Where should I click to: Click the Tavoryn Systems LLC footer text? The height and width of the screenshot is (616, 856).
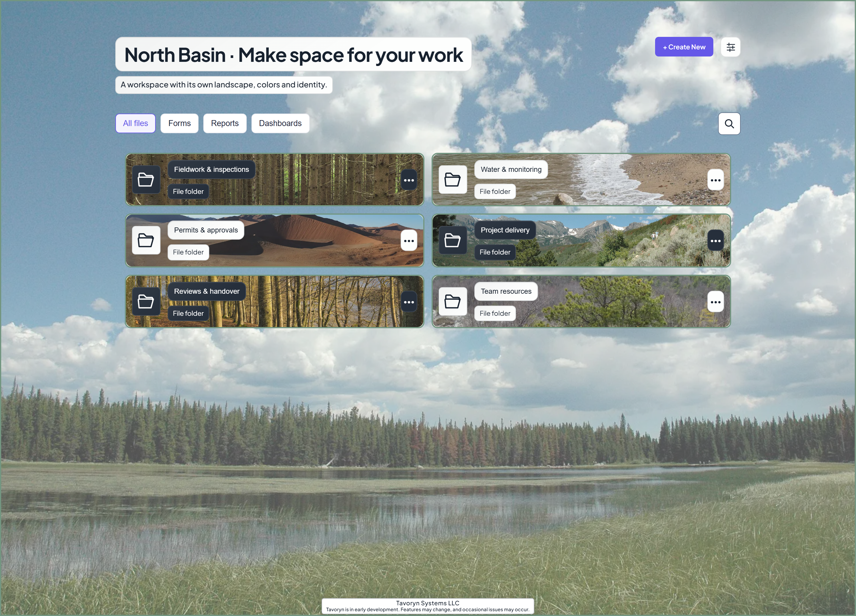coord(428,603)
